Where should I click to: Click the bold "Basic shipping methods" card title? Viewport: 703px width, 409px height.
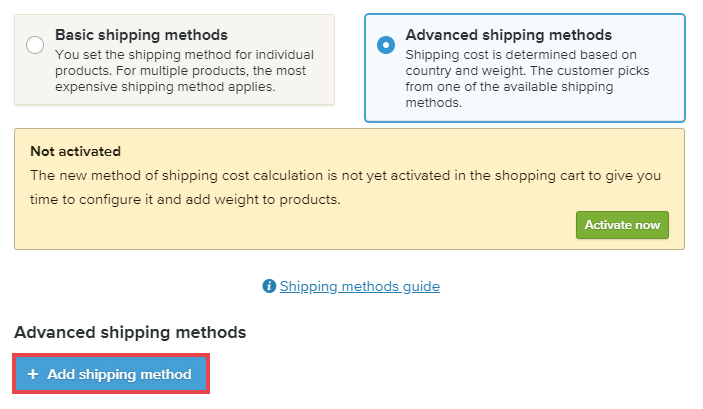tap(141, 35)
